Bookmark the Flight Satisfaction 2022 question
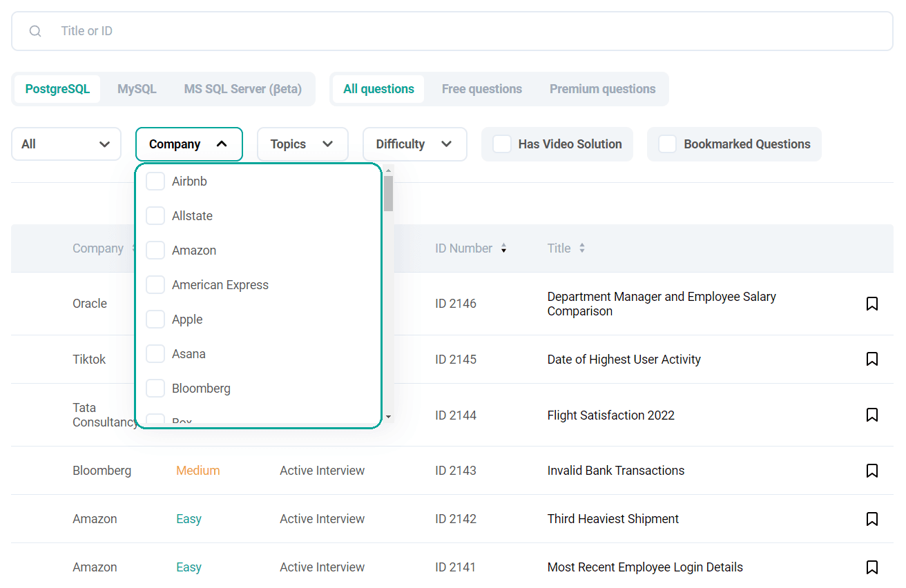Viewport: 906px width, 588px height. [871, 415]
